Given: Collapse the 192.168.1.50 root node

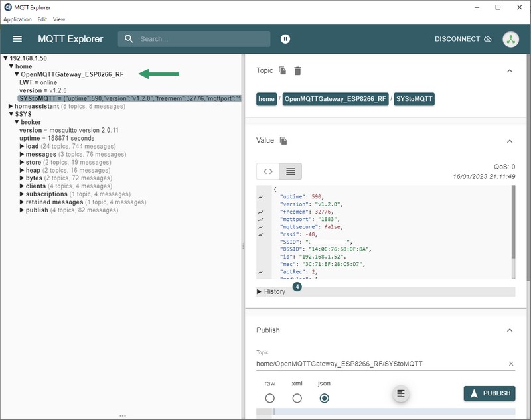Looking at the screenshot, I should pyautogui.click(x=5, y=58).
